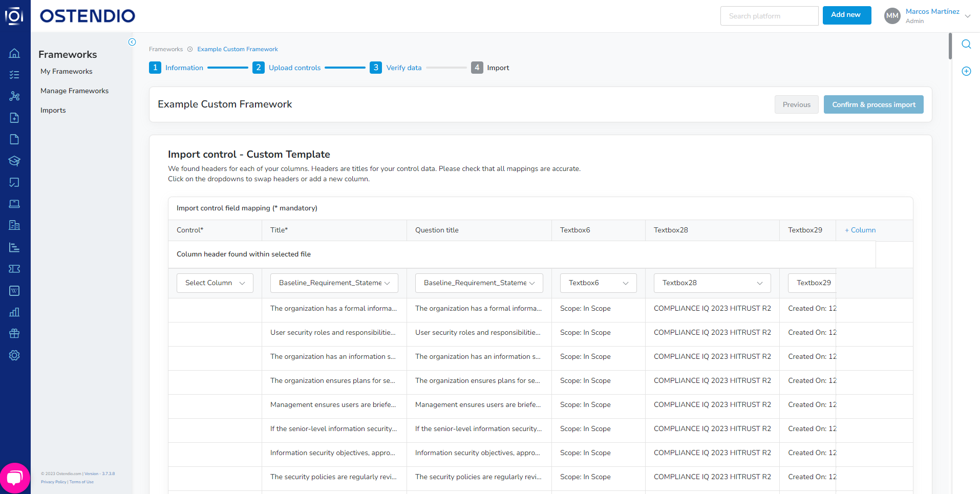Open the training graduation cap icon
This screenshot has width=980, height=494.
(x=14, y=161)
